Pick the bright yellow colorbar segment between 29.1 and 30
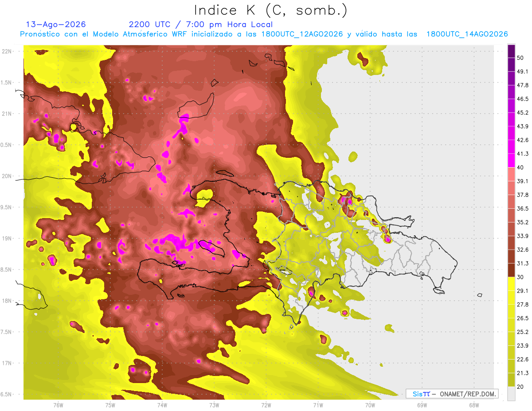The width and height of the screenshot is (532, 411). (x=512, y=284)
